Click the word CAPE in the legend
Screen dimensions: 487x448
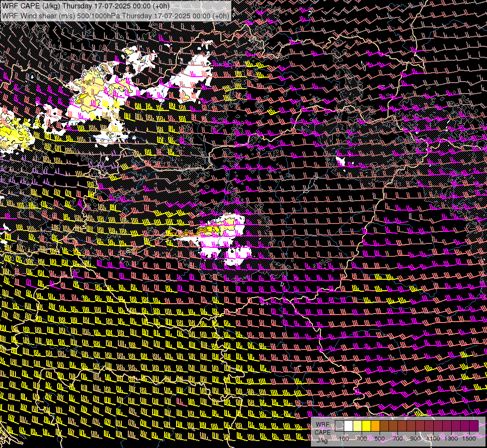(x=322, y=432)
